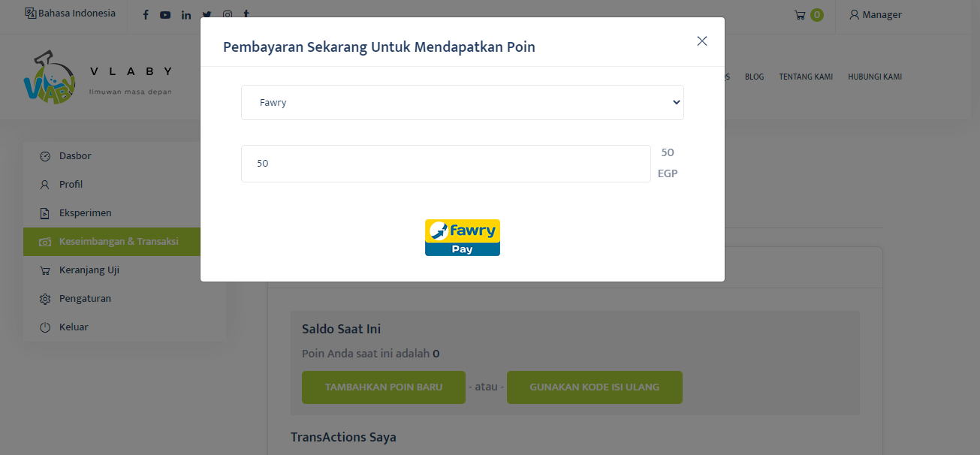Click the Fawry Pay logo
The height and width of the screenshot is (455, 980).
(x=462, y=237)
